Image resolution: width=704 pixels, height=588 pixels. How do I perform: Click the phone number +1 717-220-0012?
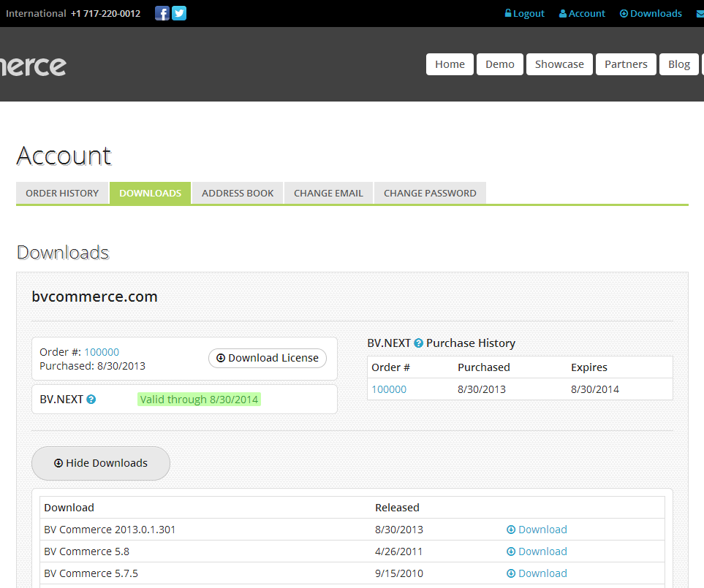pos(105,13)
